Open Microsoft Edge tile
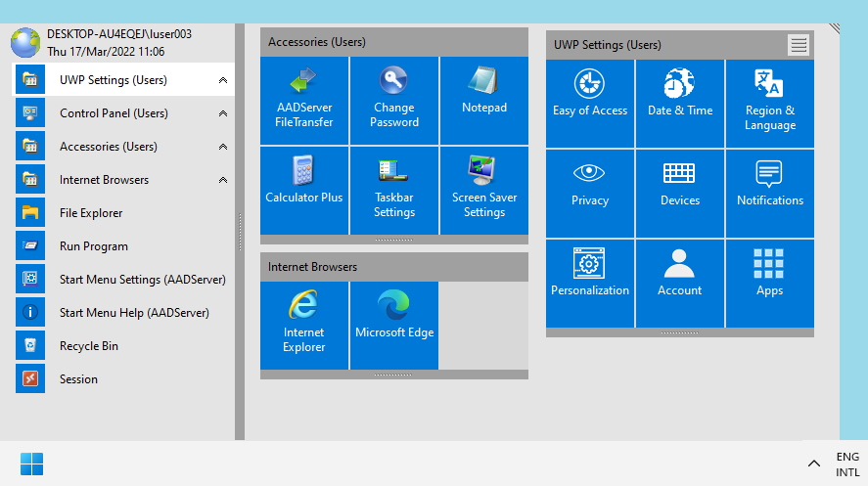The width and height of the screenshot is (868, 486). pyautogui.click(x=394, y=326)
